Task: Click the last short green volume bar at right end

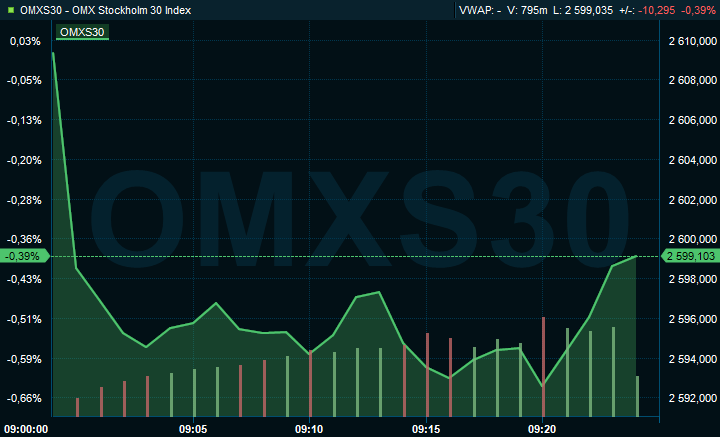Action: click(x=637, y=396)
